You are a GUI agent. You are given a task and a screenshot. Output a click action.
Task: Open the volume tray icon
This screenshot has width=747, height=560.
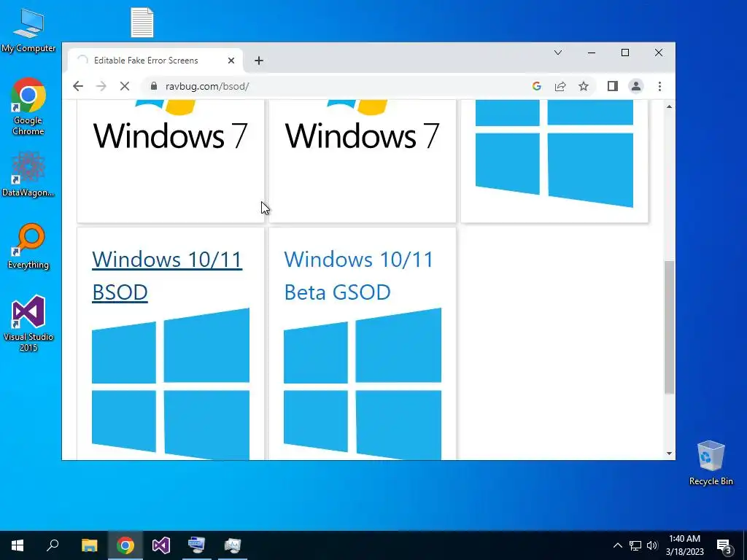click(x=651, y=545)
